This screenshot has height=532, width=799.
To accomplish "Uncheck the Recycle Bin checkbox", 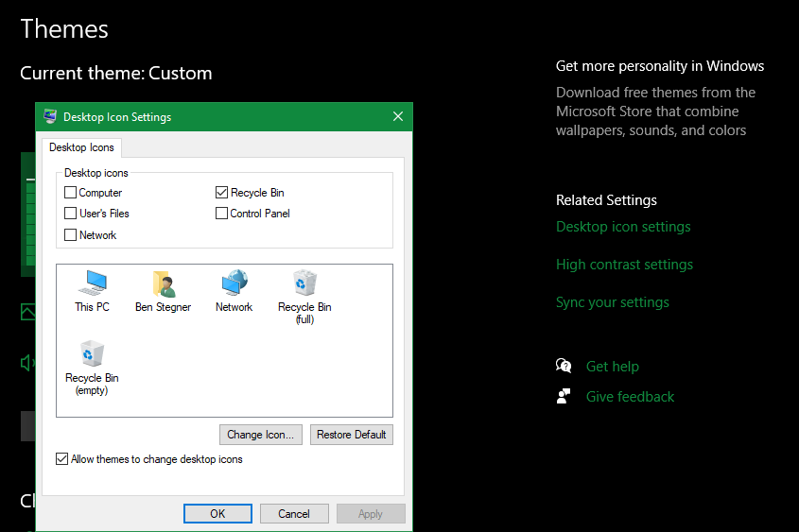I will point(222,193).
